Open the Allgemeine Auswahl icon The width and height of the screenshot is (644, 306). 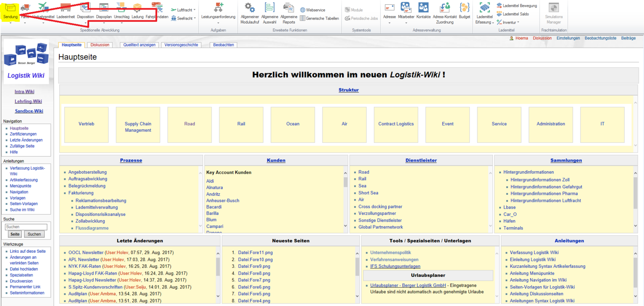click(x=270, y=7)
